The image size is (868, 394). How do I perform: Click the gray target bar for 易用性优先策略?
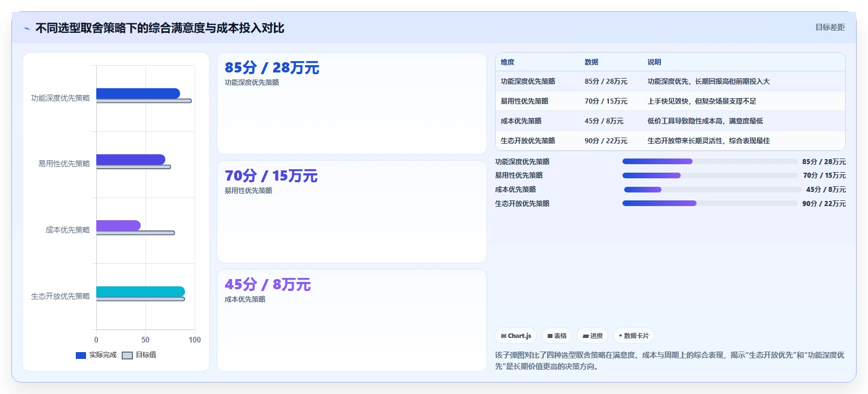pos(134,167)
